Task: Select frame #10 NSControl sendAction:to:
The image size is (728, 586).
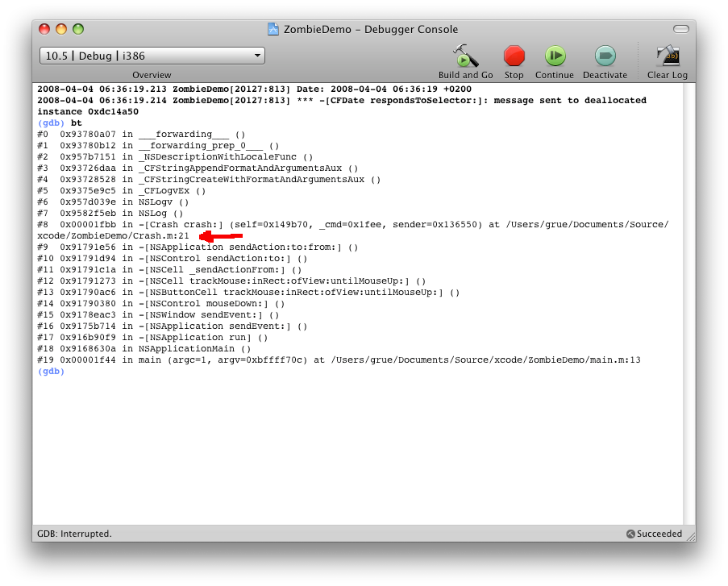Action: tap(173, 259)
